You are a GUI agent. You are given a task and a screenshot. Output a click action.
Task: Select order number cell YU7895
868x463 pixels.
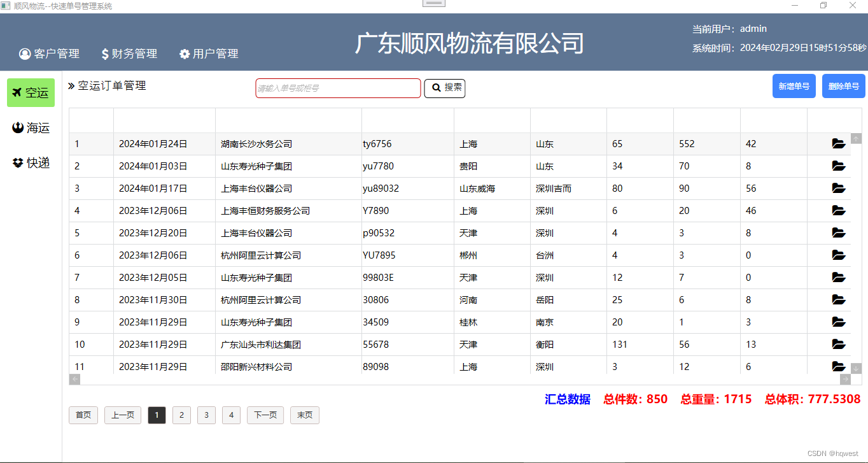coord(379,255)
